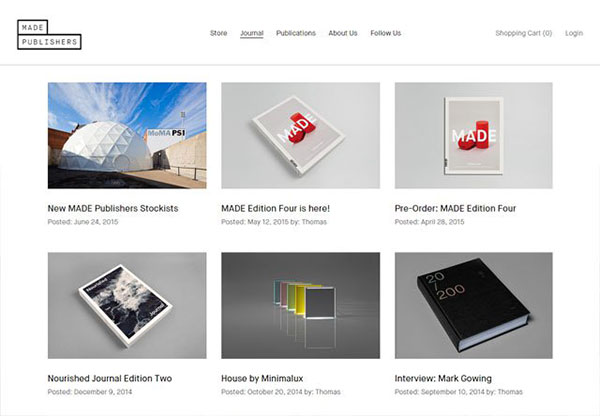The image size is (600, 416).
Task: Open the angled MADE book cover image
Action: coord(300,135)
